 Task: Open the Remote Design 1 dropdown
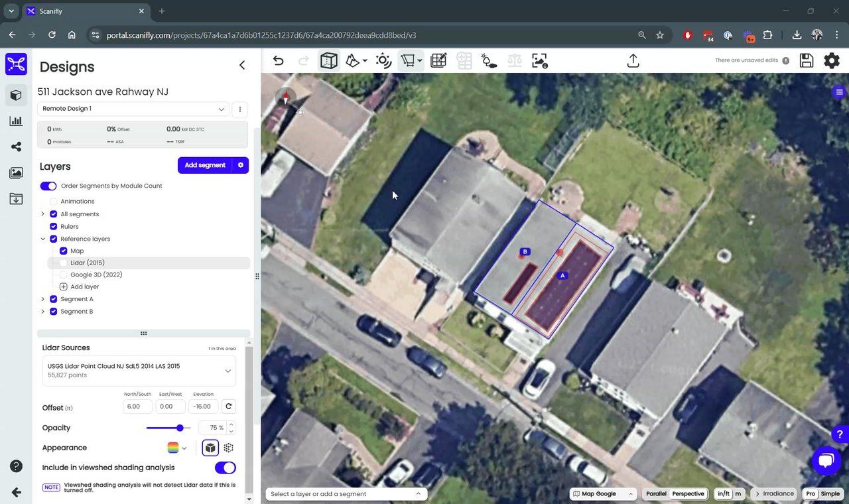[x=133, y=109]
